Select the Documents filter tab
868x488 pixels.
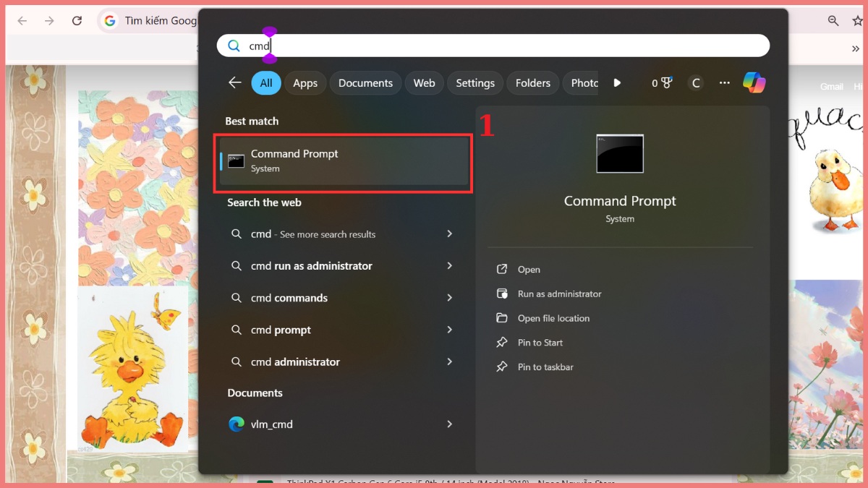(x=365, y=83)
